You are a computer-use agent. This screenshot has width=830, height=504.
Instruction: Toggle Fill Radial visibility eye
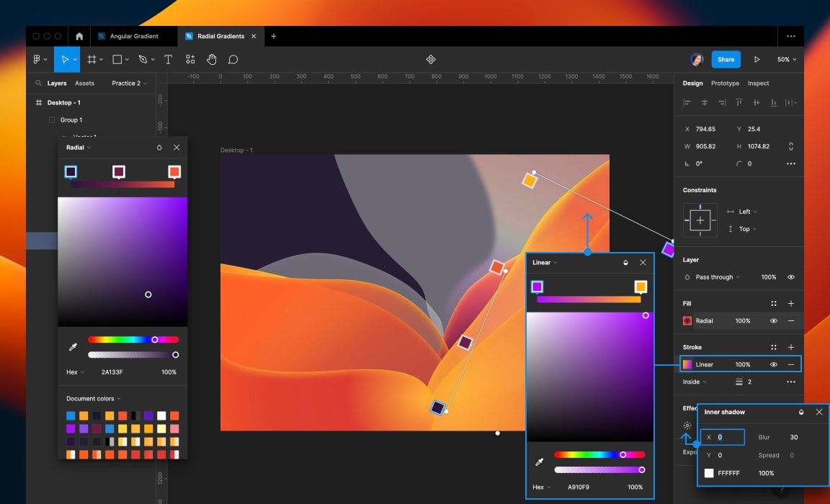(x=774, y=320)
